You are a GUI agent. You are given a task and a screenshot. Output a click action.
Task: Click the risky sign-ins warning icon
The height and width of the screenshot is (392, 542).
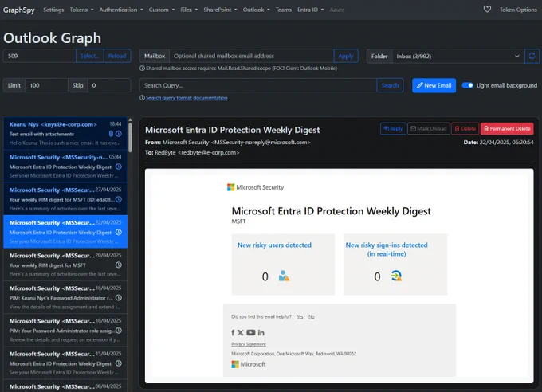tap(396, 276)
